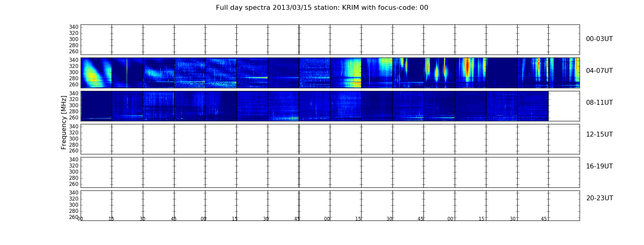
Task: Select the "08-11UT" row label
Action: 599,103
